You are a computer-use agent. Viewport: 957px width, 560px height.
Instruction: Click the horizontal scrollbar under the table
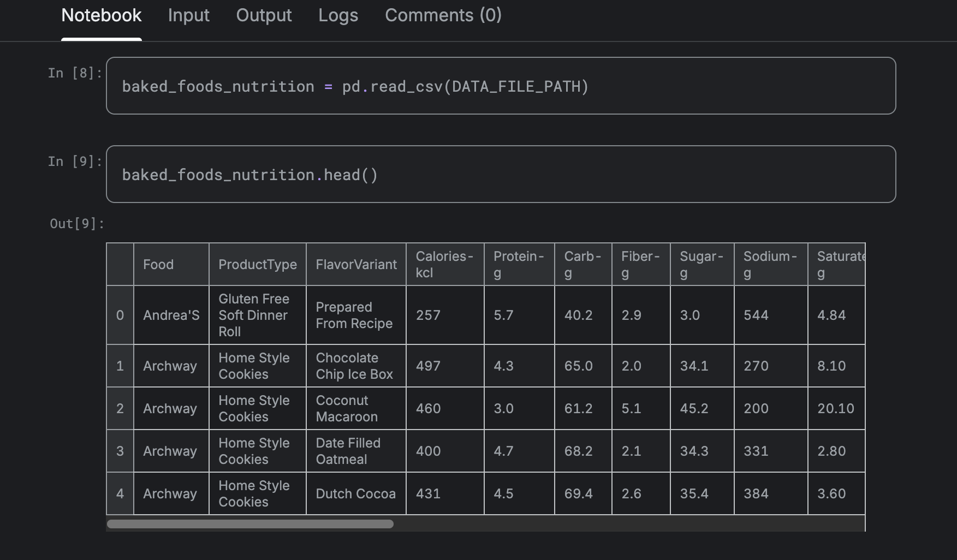pyautogui.click(x=250, y=524)
